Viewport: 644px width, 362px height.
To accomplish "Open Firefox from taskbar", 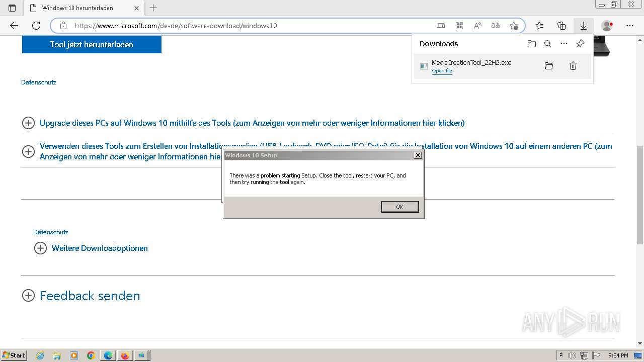I will click(125, 355).
